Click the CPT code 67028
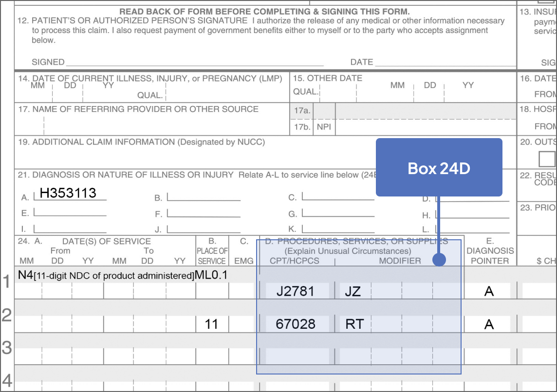557x392 pixels. click(x=295, y=323)
